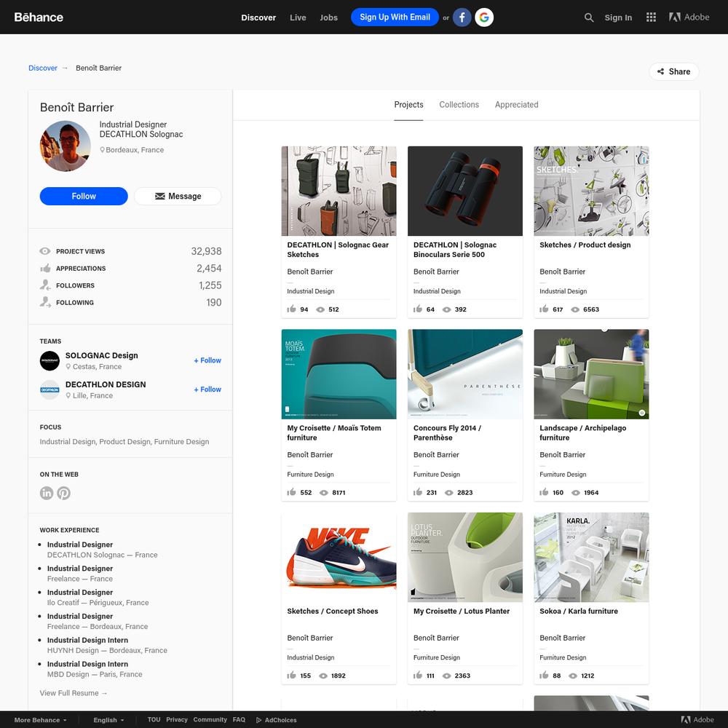
Task: Follow the DECATHLON DESIGN team
Action: tap(207, 389)
